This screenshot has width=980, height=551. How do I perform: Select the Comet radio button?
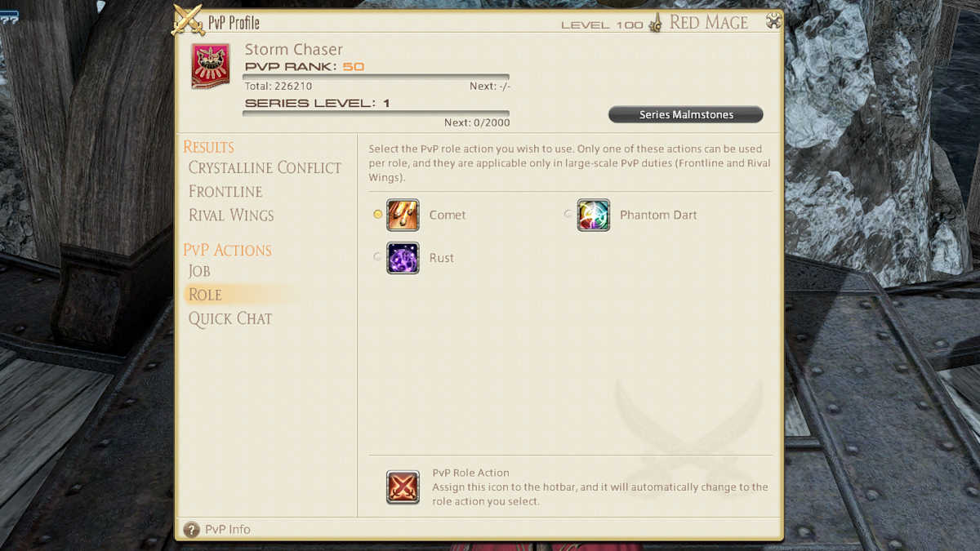(x=377, y=214)
